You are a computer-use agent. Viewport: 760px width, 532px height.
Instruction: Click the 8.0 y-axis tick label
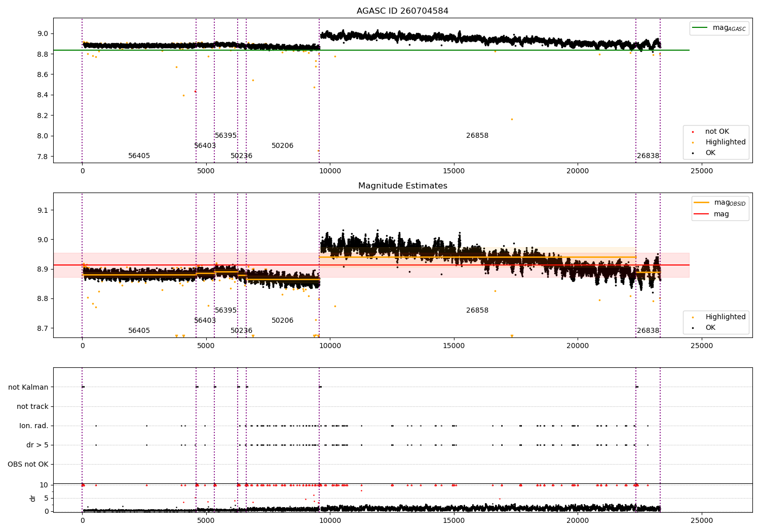(x=43, y=136)
